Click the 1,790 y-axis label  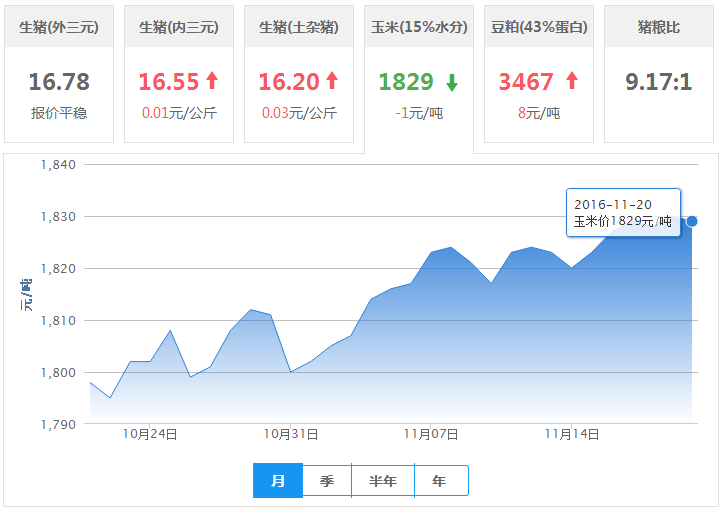click(58, 425)
